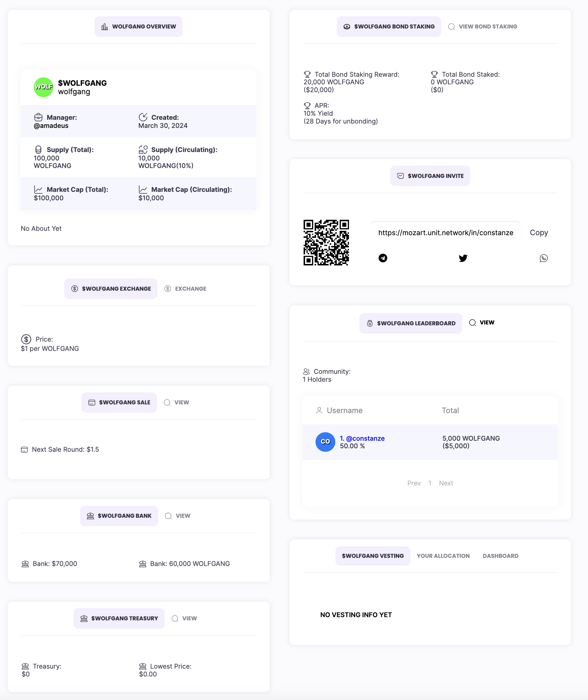Click the invite URL field
The height and width of the screenshot is (700, 588).
(x=445, y=233)
